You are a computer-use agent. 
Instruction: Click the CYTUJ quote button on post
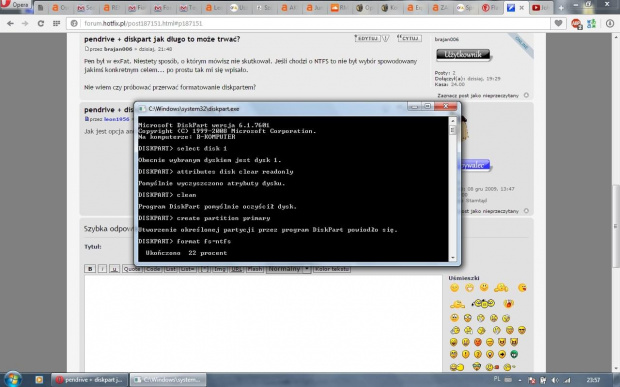point(409,38)
